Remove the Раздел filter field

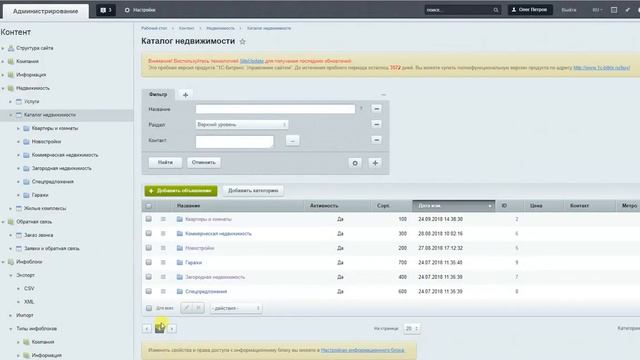point(376,124)
